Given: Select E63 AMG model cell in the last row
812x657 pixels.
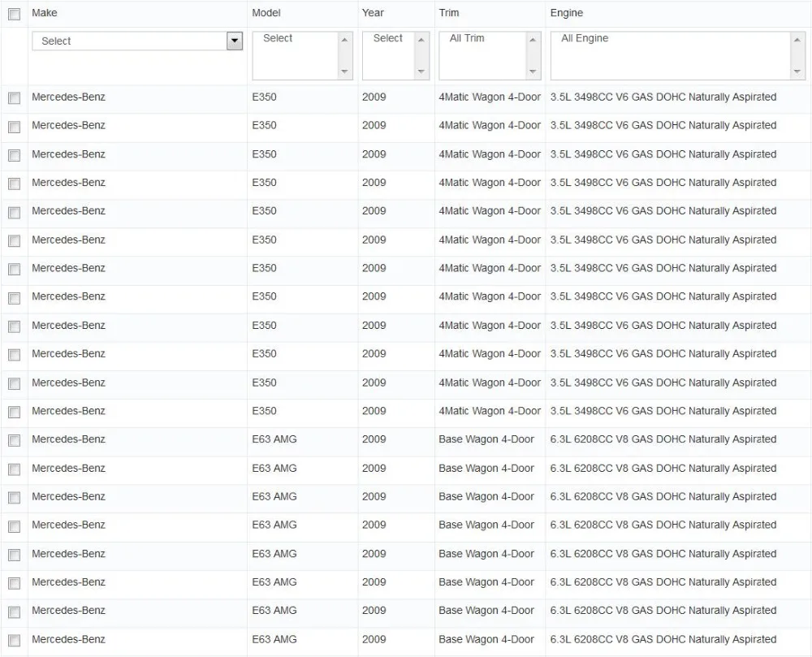Looking at the screenshot, I should [x=274, y=639].
